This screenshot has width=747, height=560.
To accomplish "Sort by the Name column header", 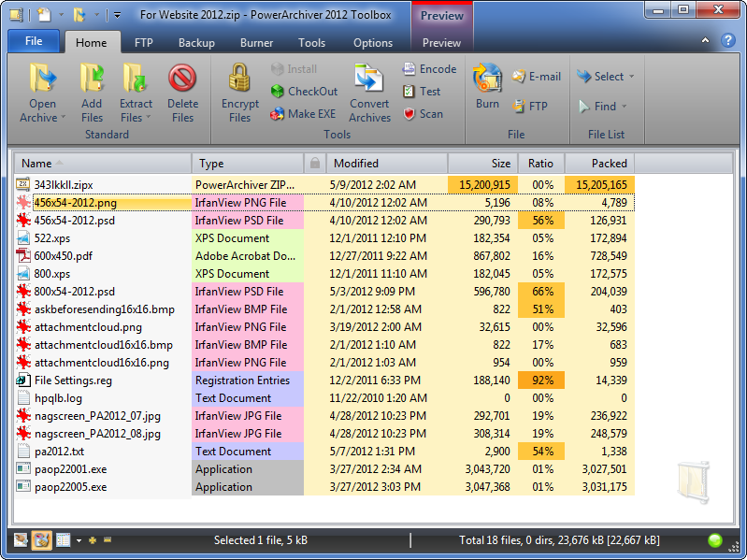I will click(x=103, y=164).
